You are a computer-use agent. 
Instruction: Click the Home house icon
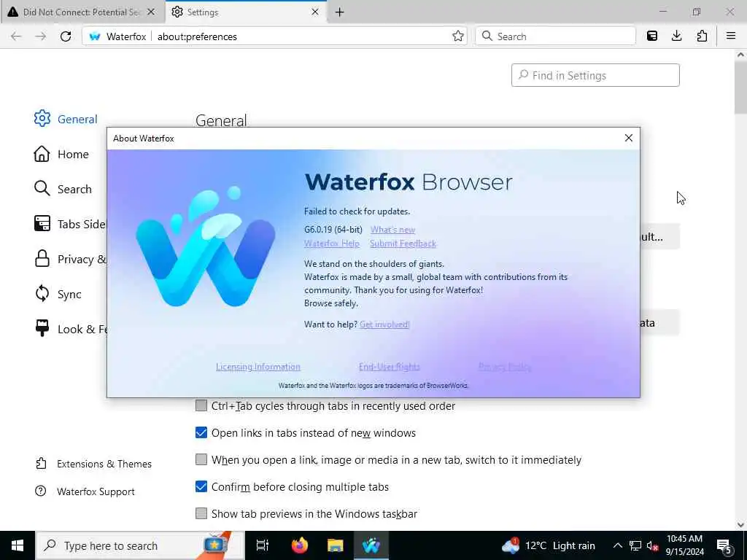click(x=42, y=154)
